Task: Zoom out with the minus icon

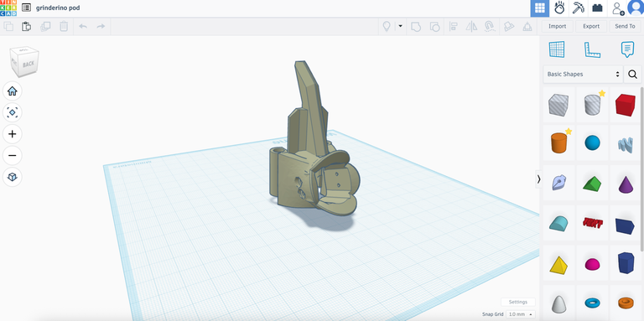Action: [13, 156]
